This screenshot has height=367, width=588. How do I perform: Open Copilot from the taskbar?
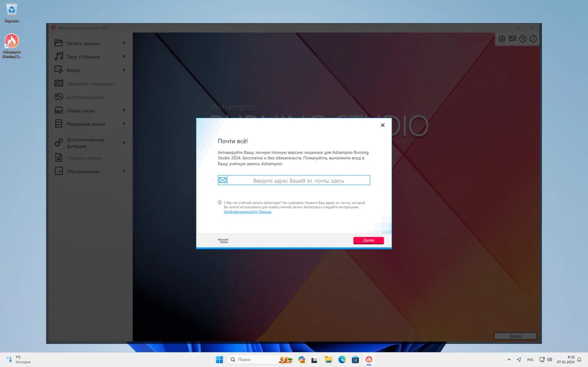(301, 360)
